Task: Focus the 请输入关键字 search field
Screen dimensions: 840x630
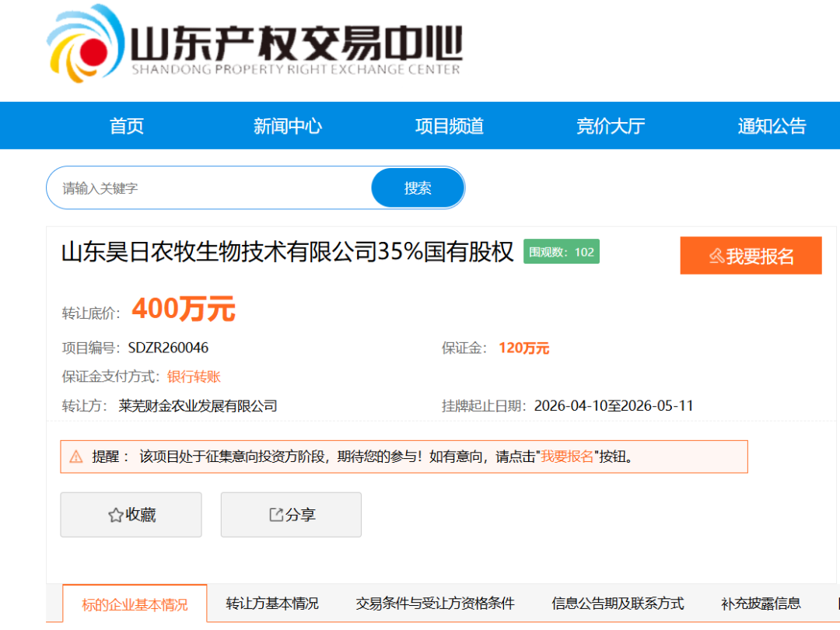Action: click(x=209, y=188)
